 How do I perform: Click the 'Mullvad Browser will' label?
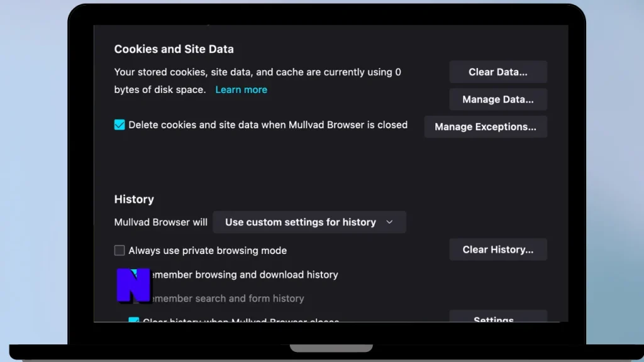coord(160,222)
